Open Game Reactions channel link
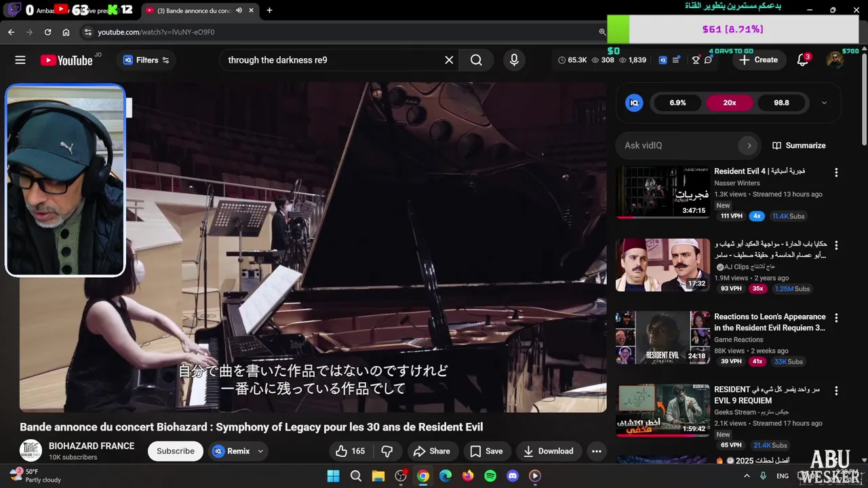The height and width of the screenshot is (488, 868). [x=738, y=340]
